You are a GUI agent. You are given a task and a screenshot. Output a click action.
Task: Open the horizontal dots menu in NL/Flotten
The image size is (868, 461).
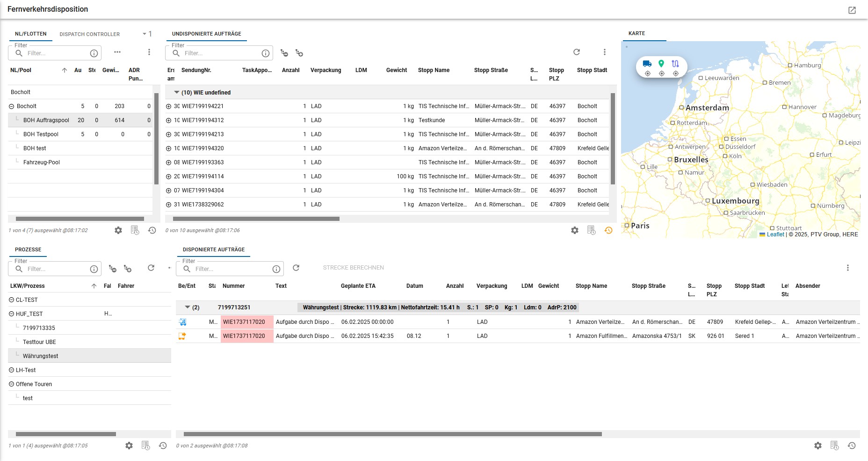pyautogui.click(x=117, y=52)
